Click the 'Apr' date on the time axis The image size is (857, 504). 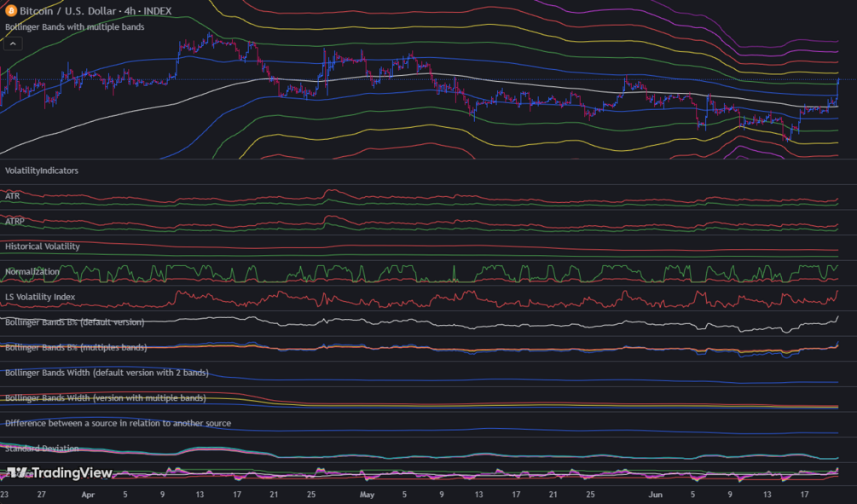[x=88, y=494]
